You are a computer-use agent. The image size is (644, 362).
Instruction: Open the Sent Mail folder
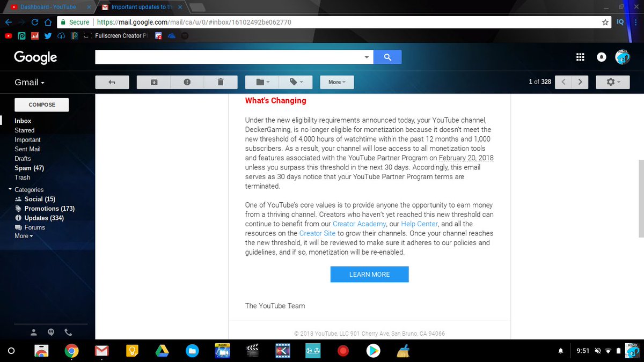tap(27, 149)
